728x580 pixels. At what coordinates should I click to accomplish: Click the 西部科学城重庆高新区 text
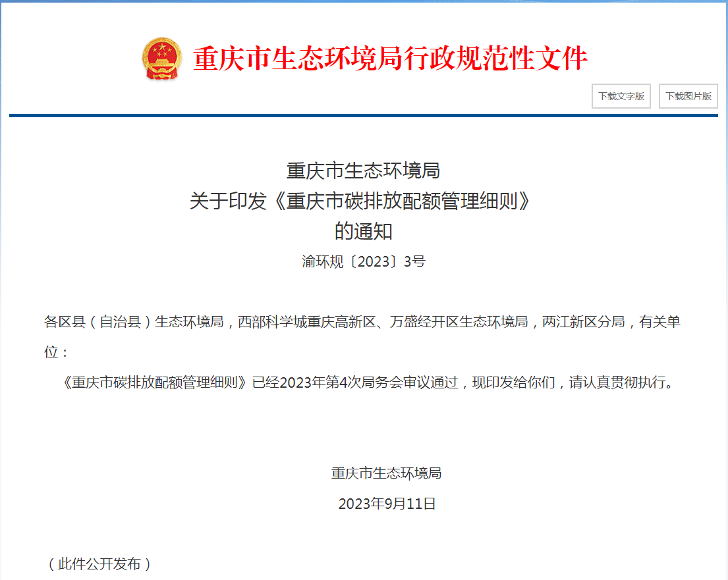tap(306, 322)
